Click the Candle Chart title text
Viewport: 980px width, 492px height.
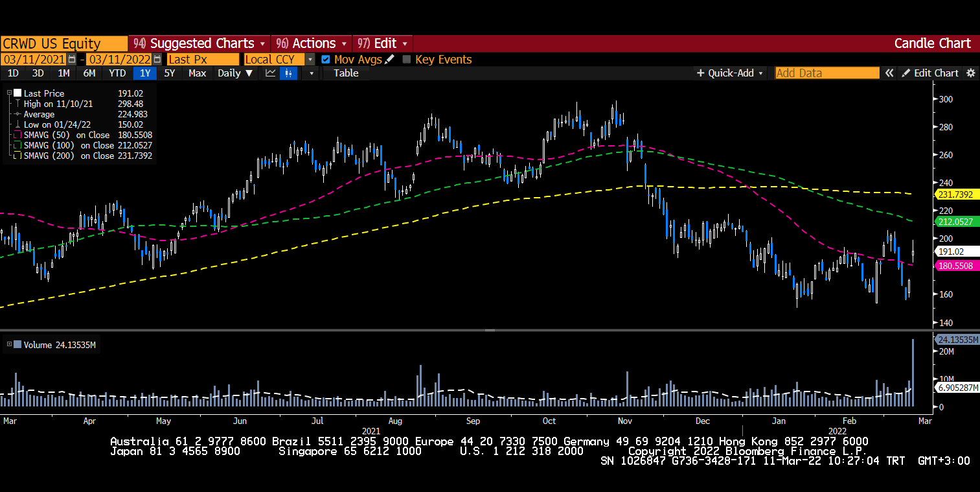933,43
